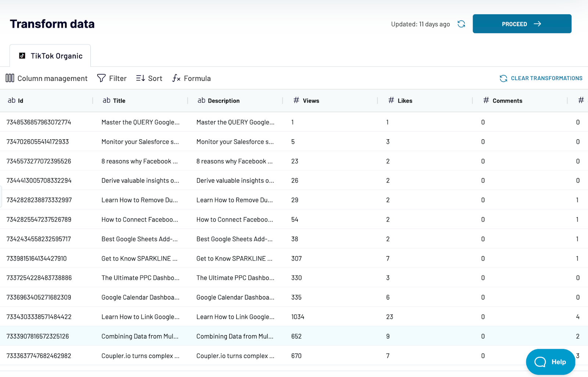The width and height of the screenshot is (588, 377).
Task: Open Column management
Action: pyautogui.click(x=47, y=78)
